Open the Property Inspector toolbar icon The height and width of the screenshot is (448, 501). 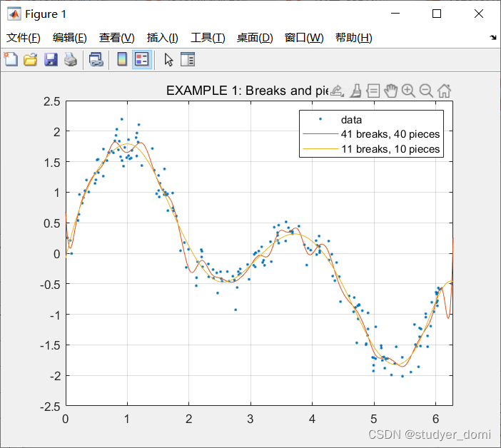pyautogui.click(x=188, y=59)
